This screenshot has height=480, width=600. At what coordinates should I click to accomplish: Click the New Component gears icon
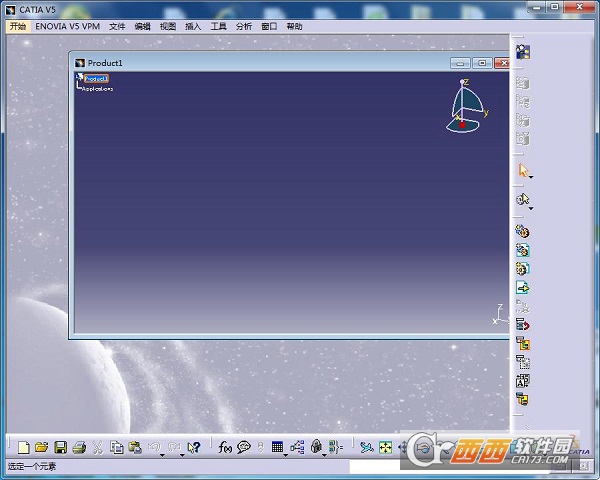click(523, 231)
